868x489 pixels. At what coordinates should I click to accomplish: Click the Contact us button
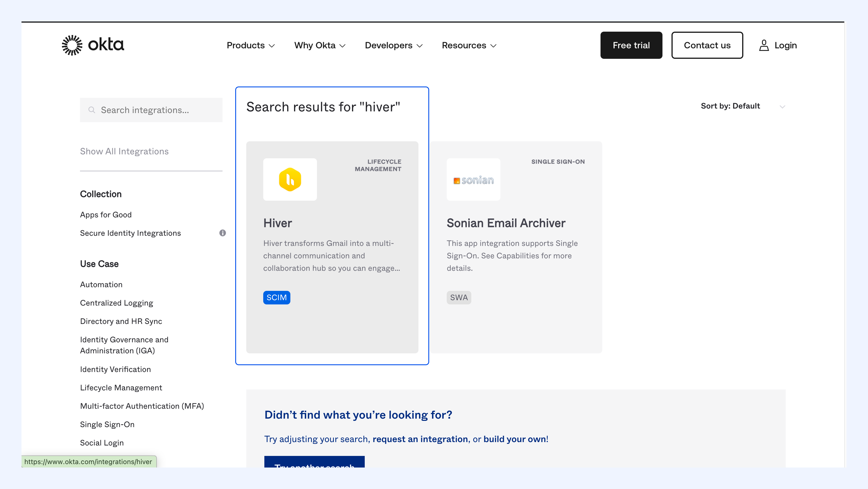[707, 45]
